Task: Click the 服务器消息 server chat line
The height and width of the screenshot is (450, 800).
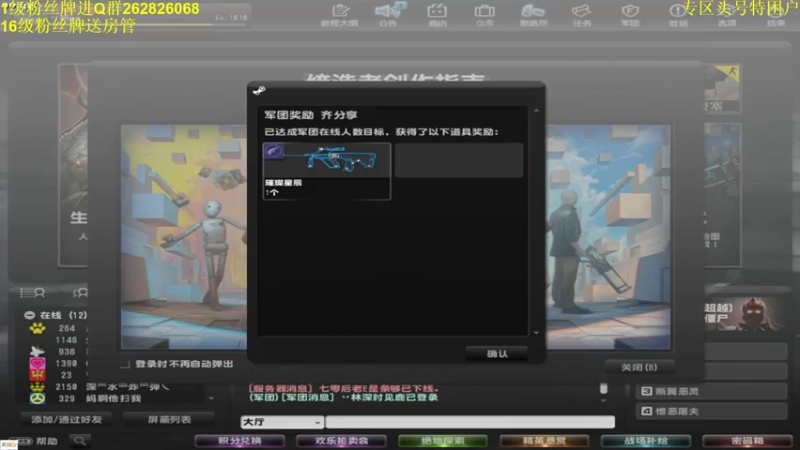Action: point(343,389)
